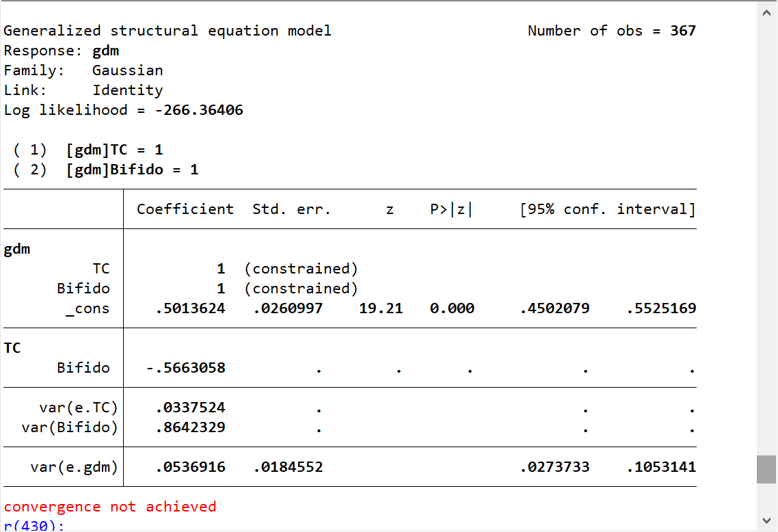Click the scrollbar down arrow
Image resolution: width=778 pixels, height=532 pixels.
tap(766, 520)
